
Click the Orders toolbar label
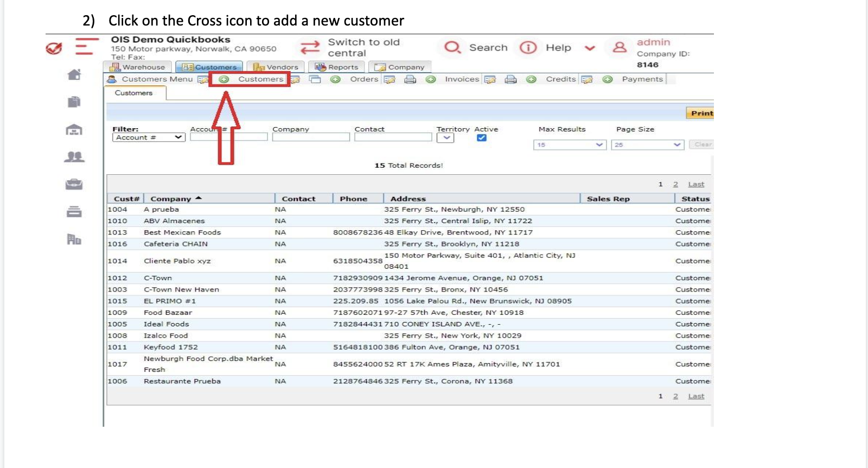(x=364, y=79)
